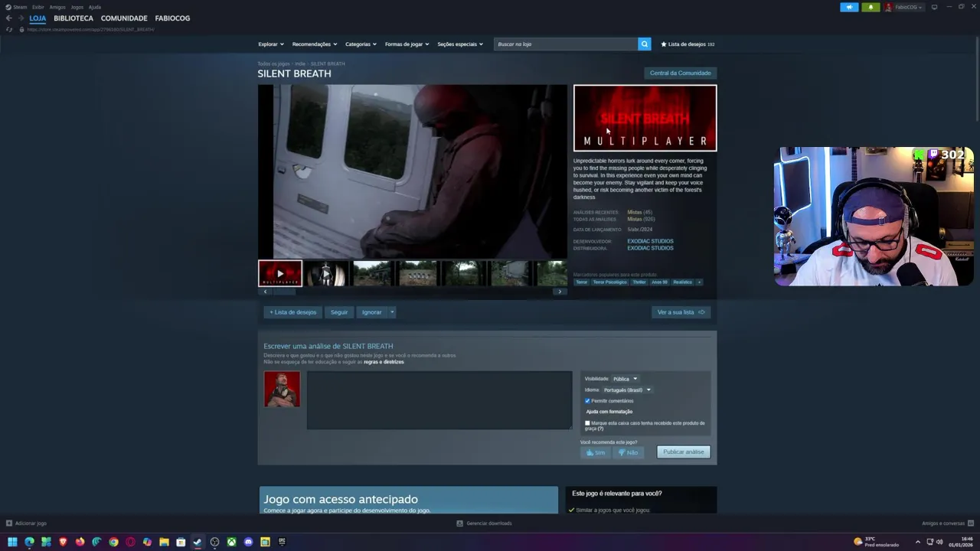Expand the Categorias dropdown

(x=361, y=44)
